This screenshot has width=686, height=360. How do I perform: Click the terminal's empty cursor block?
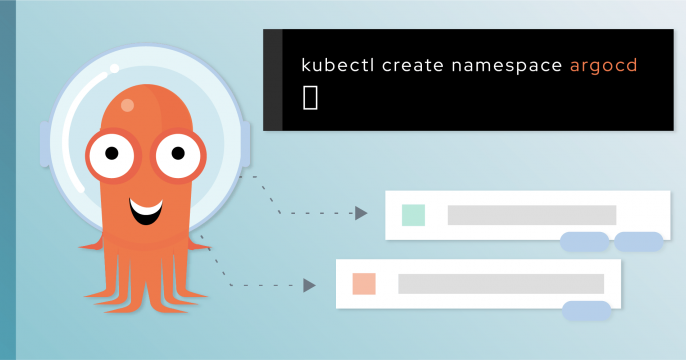310,98
